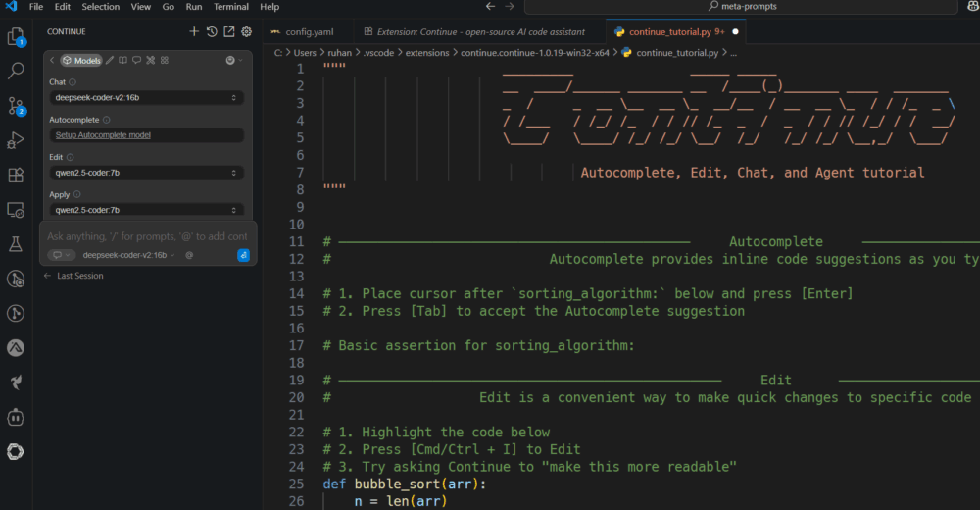The width and height of the screenshot is (980, 510).
Task: Expand the Edit model qwen2.5-coder dropdown
Action: point(146,173)
